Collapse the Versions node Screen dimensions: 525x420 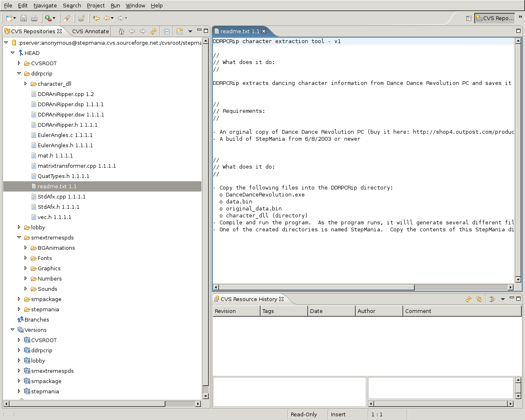pyautogui.click(x=12, y=330)
